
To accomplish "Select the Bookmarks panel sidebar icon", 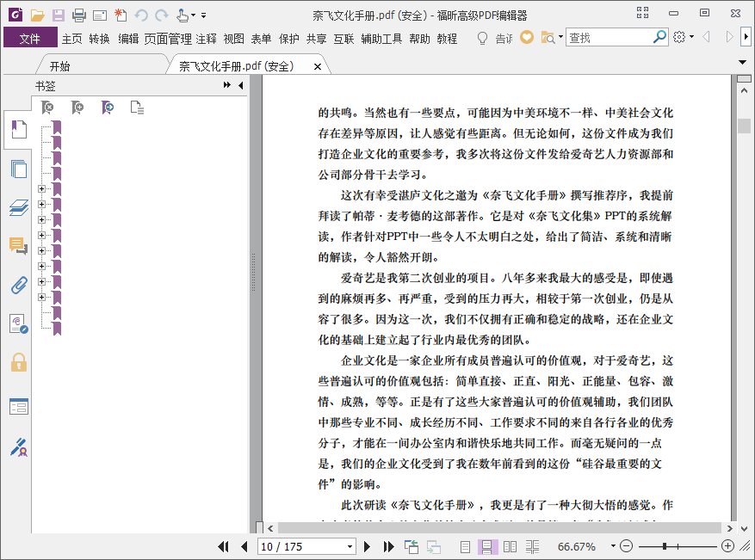I will [x=19, y=129].
